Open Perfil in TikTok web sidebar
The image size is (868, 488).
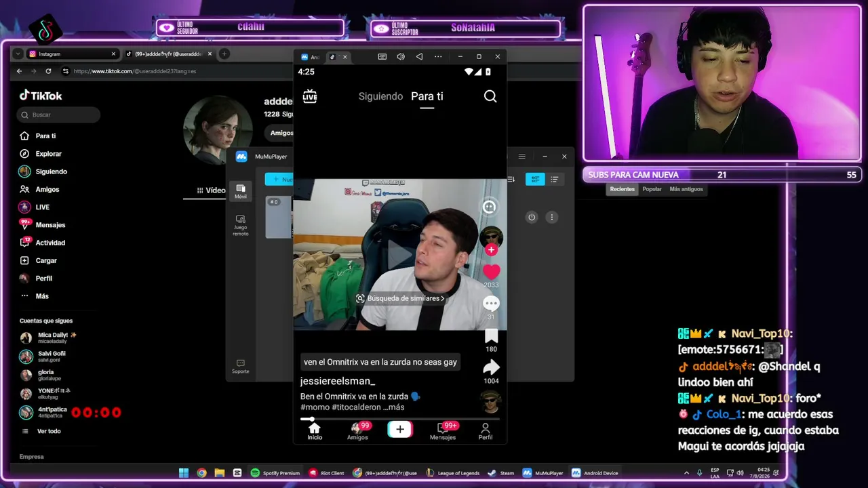pos(43,278)
